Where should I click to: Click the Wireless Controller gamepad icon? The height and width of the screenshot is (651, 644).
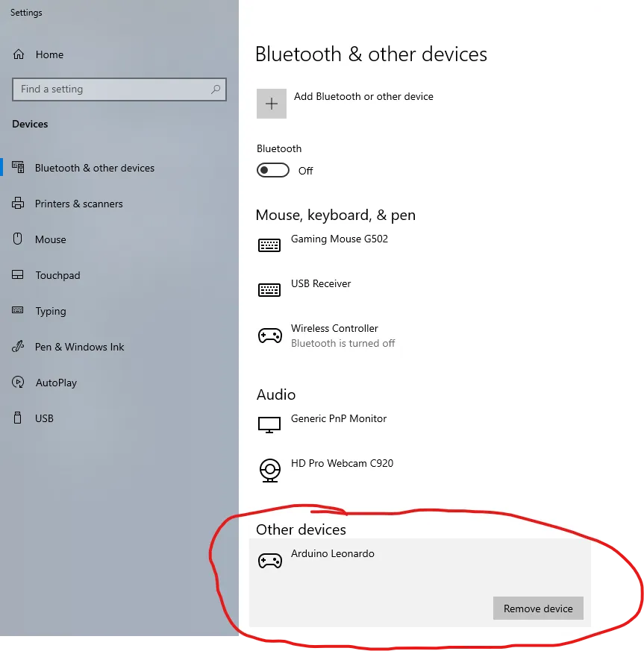pyautogui.click(x=270, y=336)
